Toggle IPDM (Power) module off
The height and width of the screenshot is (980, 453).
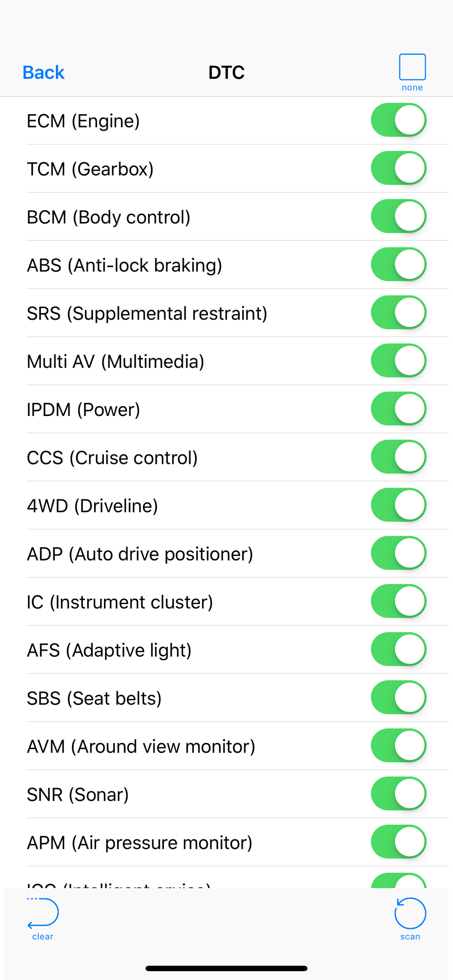399,409
